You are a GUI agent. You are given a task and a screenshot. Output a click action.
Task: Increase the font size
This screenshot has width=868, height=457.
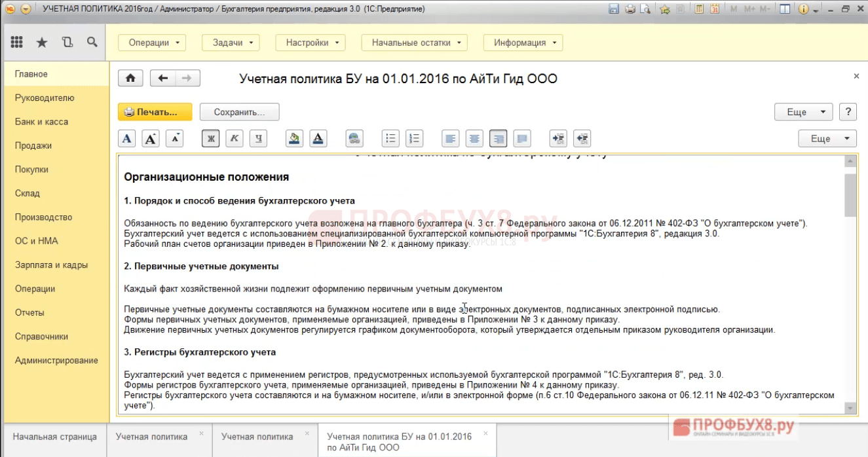tap(151, 138)
